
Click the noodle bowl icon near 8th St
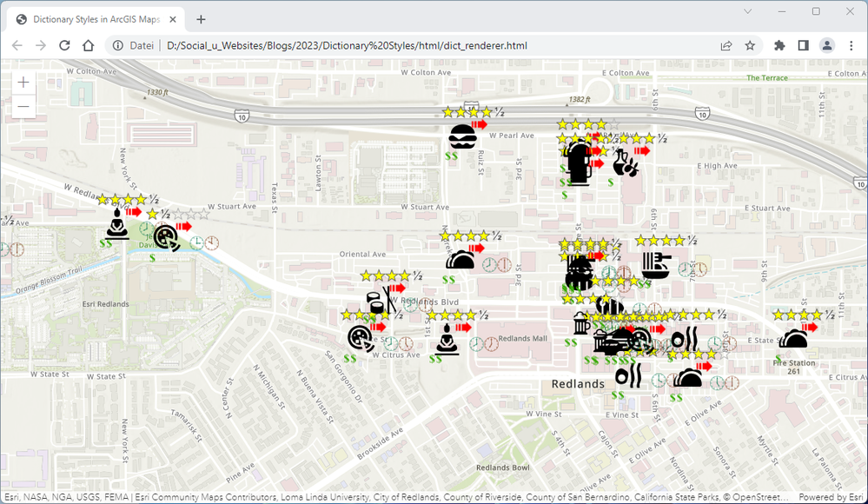point(653,265)
